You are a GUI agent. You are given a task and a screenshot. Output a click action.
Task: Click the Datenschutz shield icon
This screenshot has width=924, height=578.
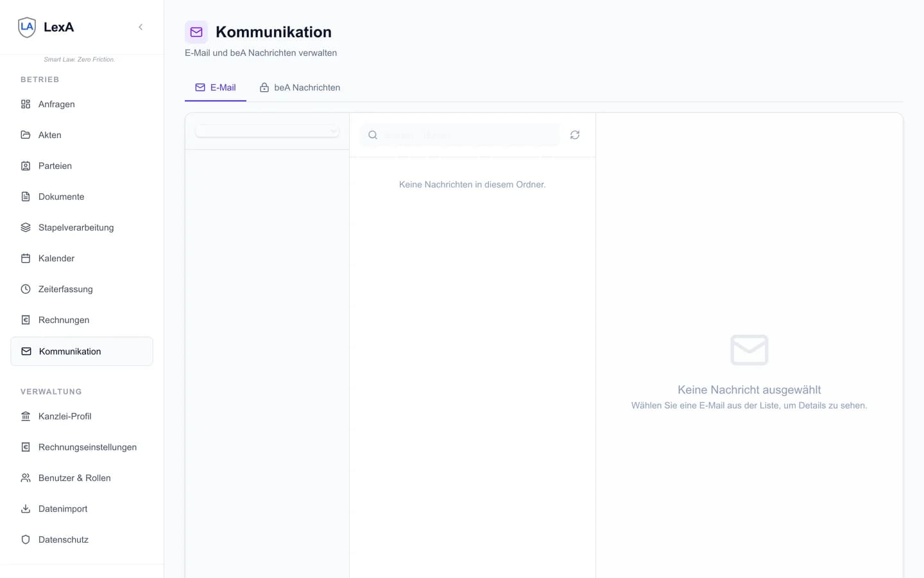(x=26, y=539)
